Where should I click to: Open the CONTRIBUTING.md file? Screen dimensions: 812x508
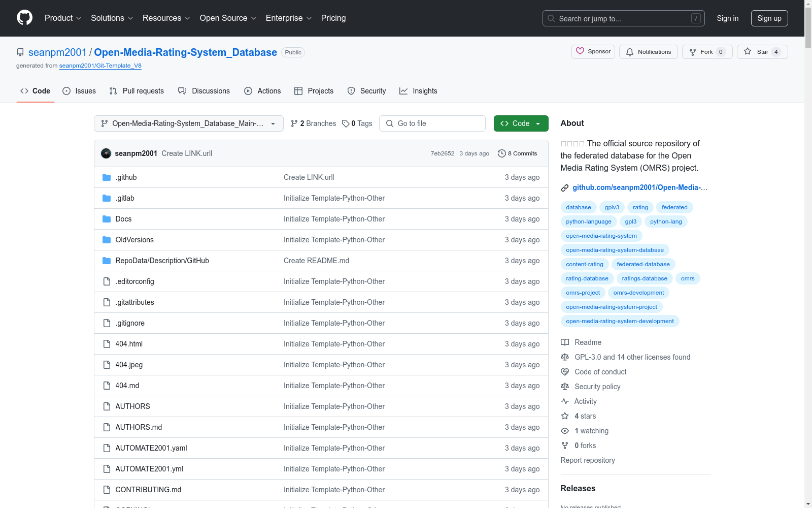(148, 490)
